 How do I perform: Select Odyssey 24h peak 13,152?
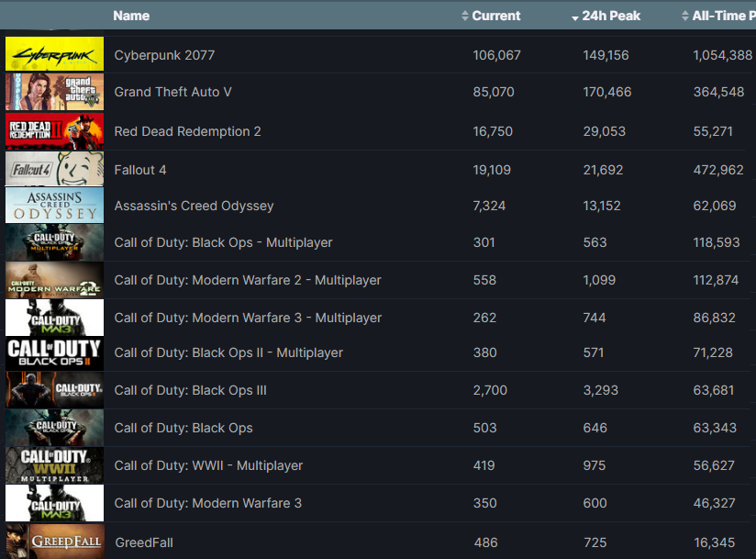tap(602, 206)
